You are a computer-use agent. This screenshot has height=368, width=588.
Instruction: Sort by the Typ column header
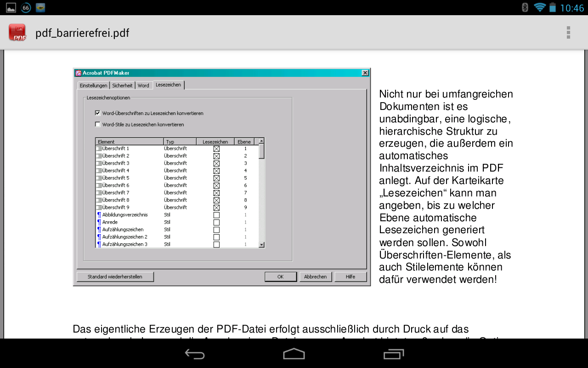(180, 142)
